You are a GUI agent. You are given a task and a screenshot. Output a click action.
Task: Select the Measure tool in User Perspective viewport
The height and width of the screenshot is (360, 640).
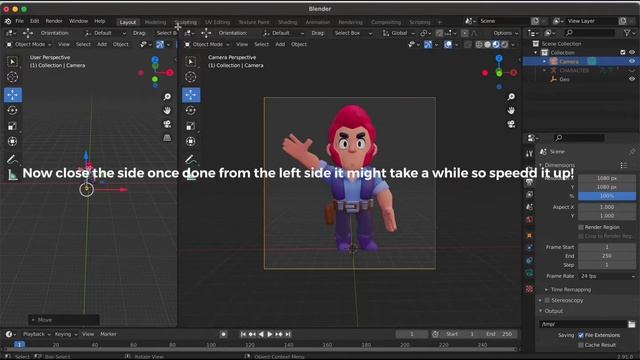click(x=13, y=175)
